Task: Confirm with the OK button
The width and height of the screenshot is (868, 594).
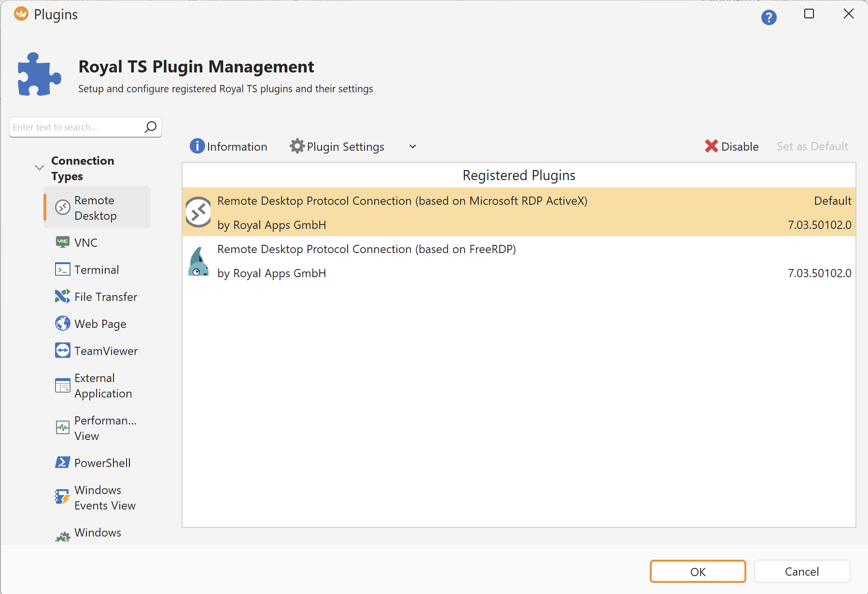Action: [x=698, y=572]
